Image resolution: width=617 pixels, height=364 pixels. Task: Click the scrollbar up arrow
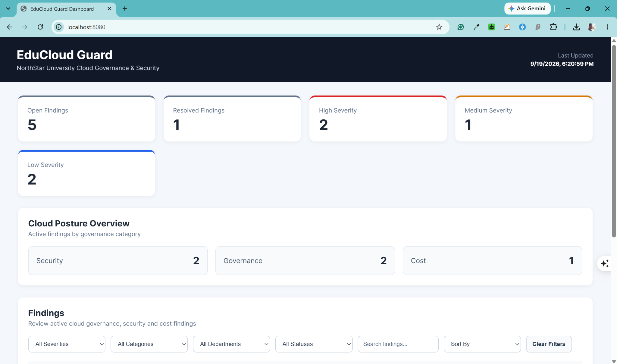coord(614,41)
